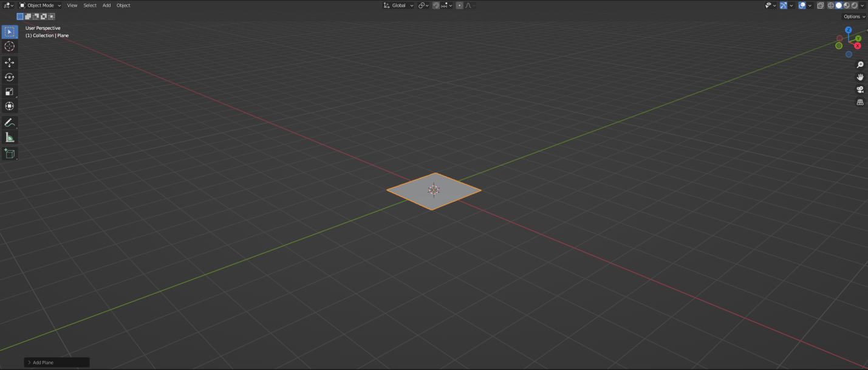
Task: Open the overlays options dropdown arrow
Action: (x=810, y=5)
